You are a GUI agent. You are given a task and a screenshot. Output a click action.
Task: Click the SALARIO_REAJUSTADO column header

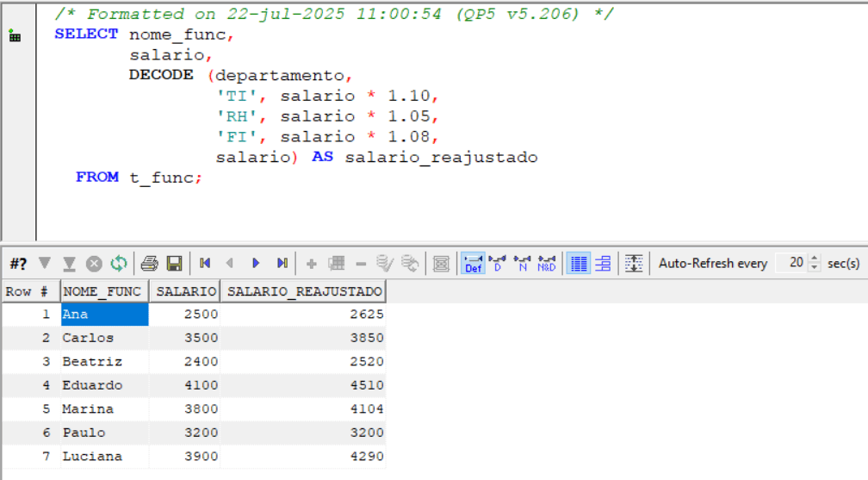[305, 291]
